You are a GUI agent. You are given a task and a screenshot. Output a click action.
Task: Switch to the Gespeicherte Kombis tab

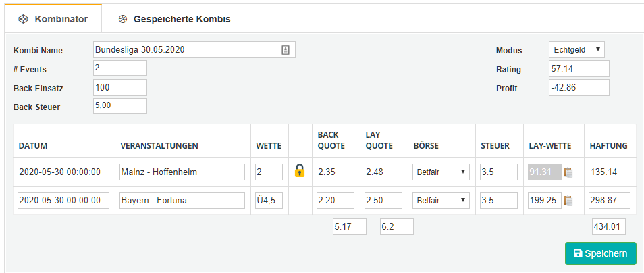coord(175,19)
